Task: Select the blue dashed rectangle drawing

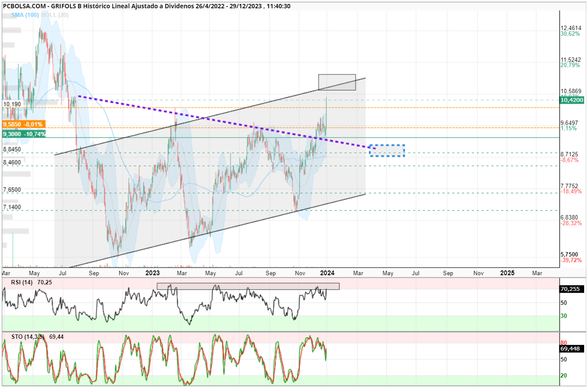Action: tap(387, 150)
